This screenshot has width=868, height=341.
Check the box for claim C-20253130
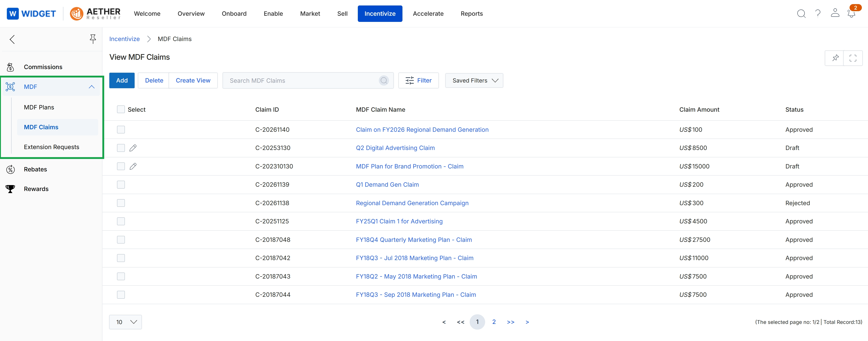pos(121,148)
